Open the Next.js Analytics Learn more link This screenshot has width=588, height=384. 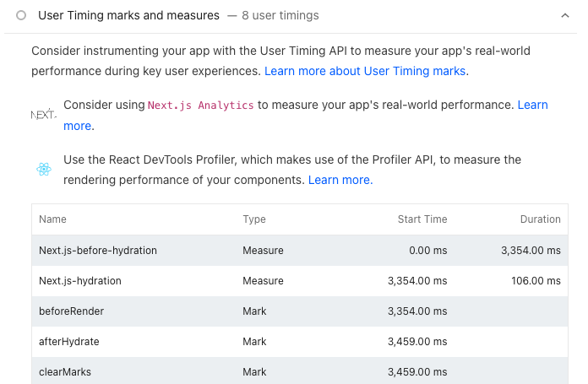point(532,105)
